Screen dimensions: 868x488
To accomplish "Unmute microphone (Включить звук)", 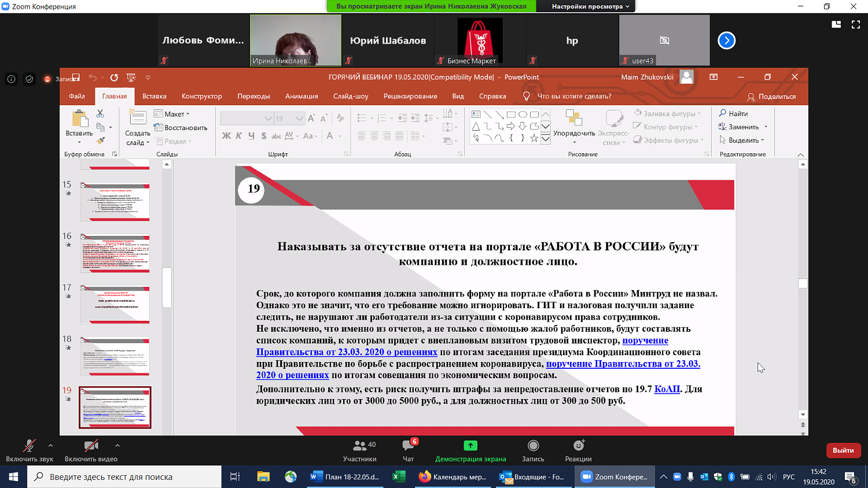I will (29, 450).
